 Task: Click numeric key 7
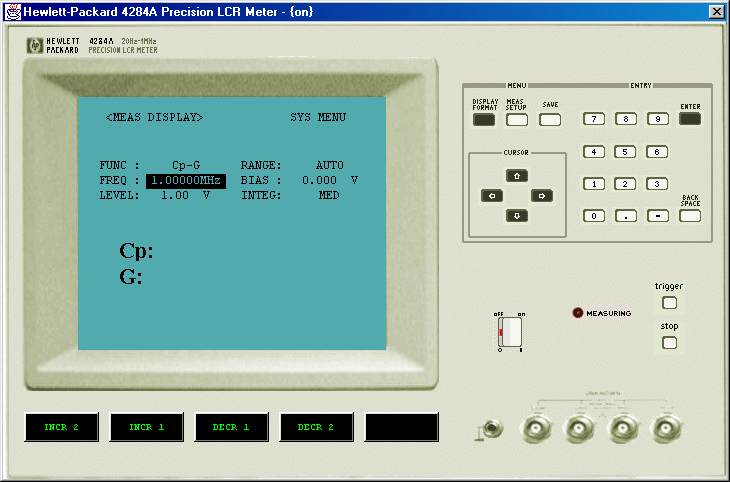pos(594,119)
